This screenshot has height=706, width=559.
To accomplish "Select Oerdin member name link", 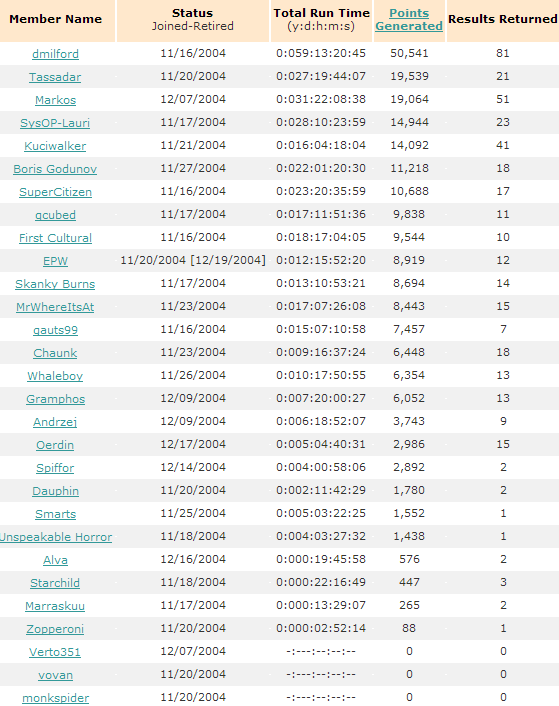I will pyautogui.click(x=55, y=445).
